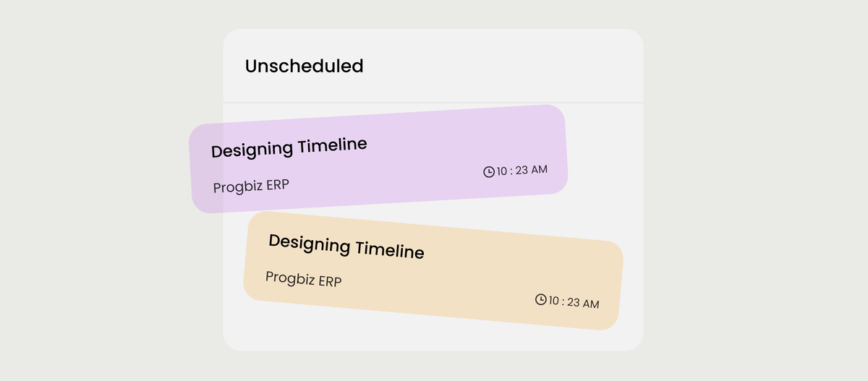Click the 10 : 23 AM time on orange card
This screenshot has height=381, width=868.
click(x=574, y=302)
